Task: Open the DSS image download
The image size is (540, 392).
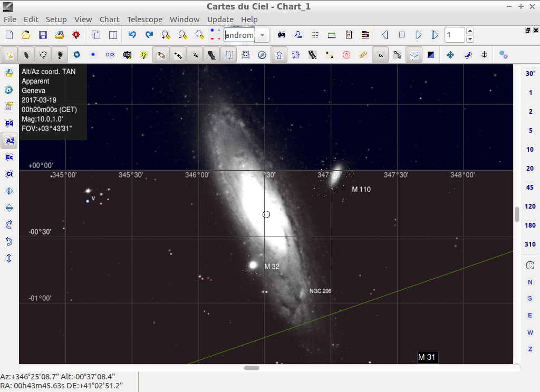Action: pyautogui.click(x=110, y=55)
